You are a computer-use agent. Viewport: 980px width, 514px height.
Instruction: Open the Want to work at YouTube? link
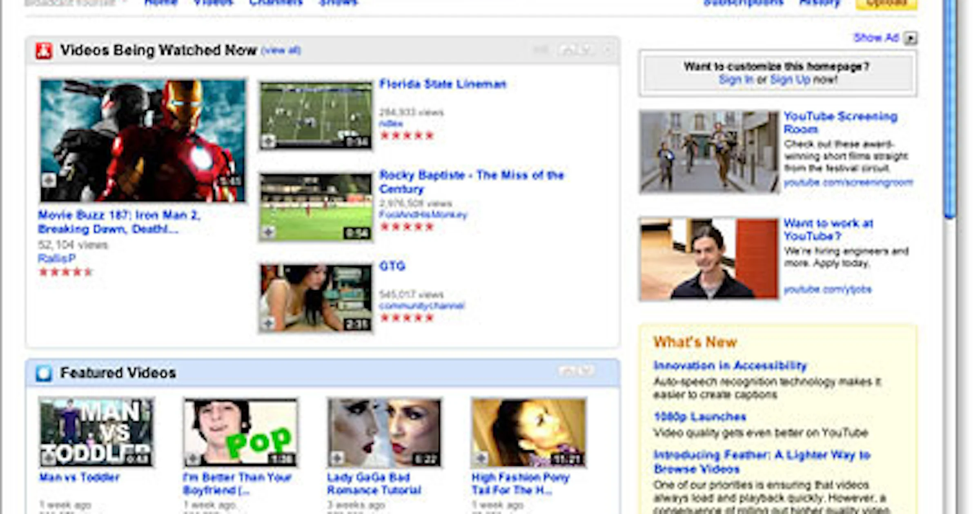tap(829, 229)
